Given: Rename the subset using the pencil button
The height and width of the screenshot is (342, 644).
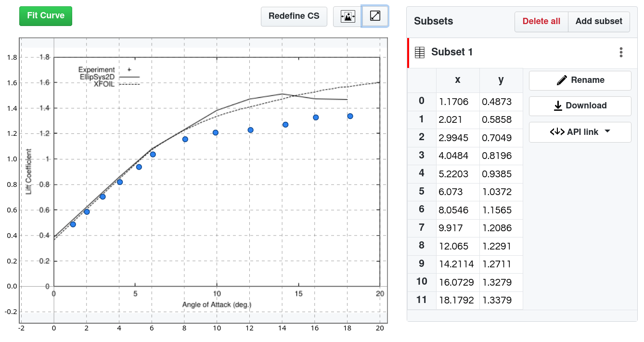Looking at the screenshot, I should click(x=580, y=80).
